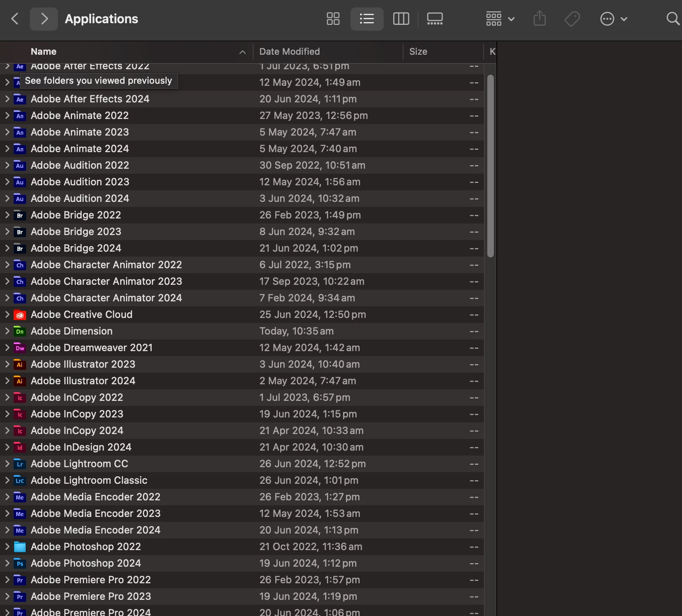Open the Finder search magnifier
The width and height of the screenshot is (682, 616).
[673, 19]
